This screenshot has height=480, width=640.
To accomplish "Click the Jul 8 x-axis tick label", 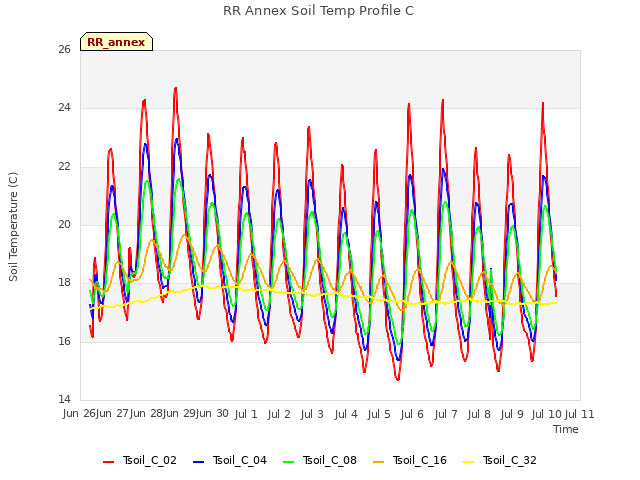I will 479,414.
